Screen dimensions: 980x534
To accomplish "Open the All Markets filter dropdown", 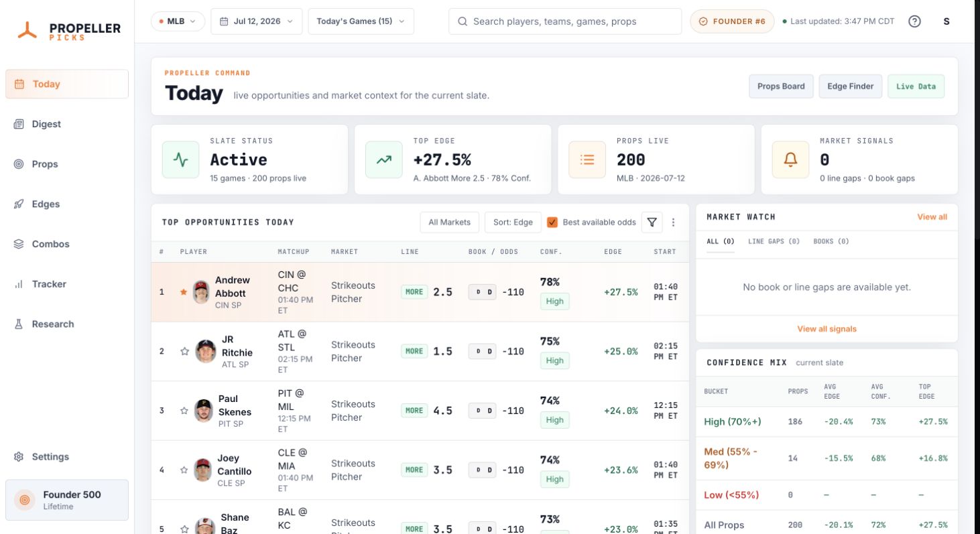I will click(x=450, y=222).
